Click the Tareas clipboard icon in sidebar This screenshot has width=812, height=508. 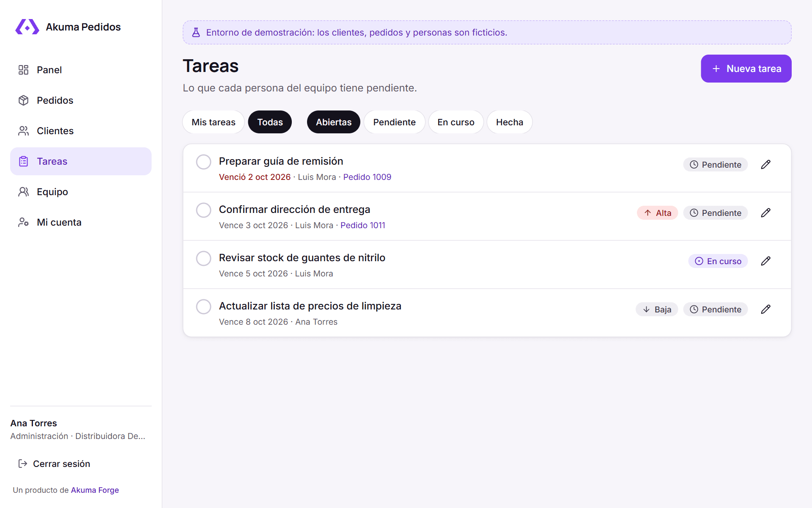(23, 161)
